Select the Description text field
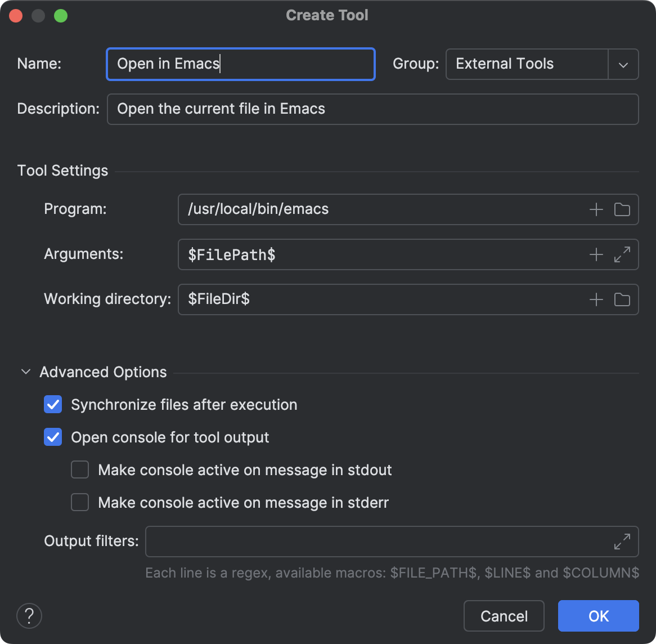Viewport: 656px width, 644px height. (372, 109)
